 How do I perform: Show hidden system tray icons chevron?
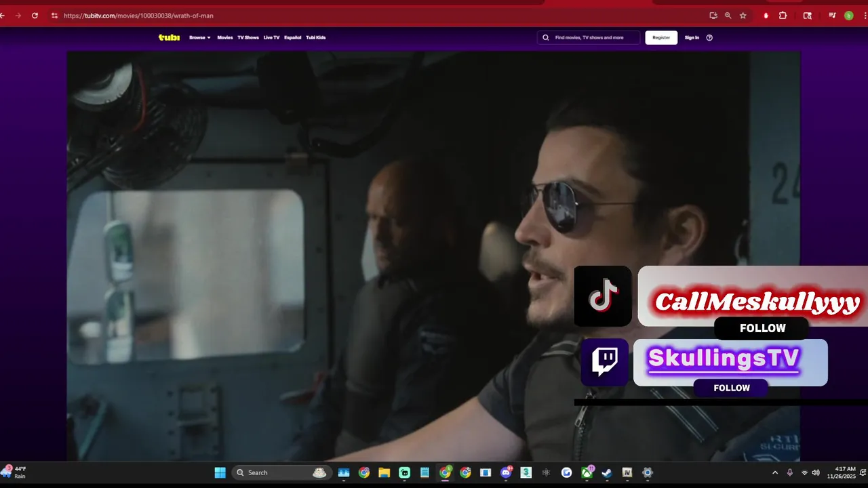pyautogui.click(x=775, y=472)
